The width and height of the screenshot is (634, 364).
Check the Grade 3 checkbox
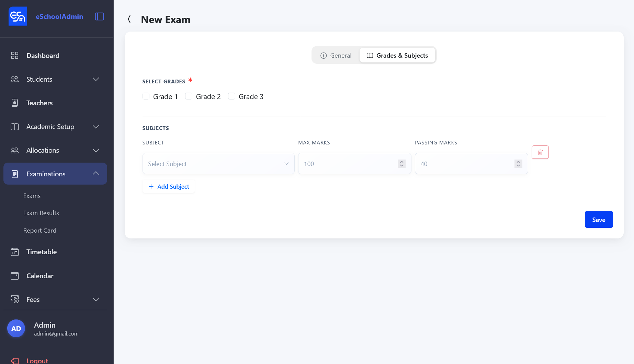231,96
